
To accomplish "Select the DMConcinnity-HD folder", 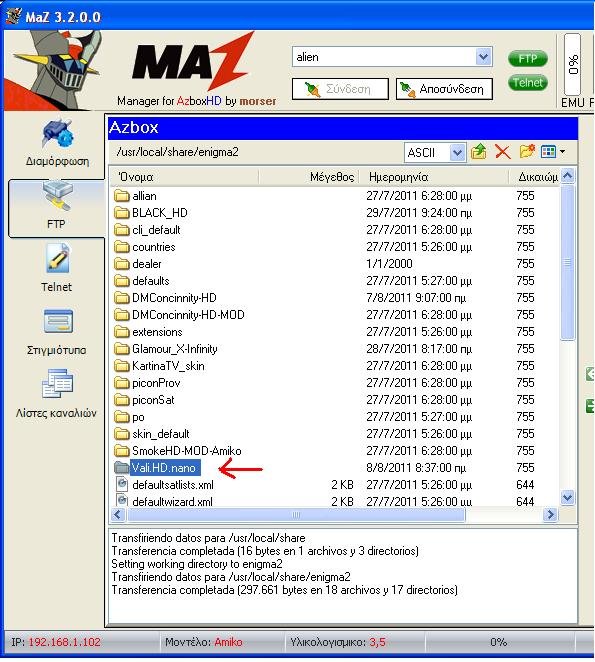I will 166,298.
